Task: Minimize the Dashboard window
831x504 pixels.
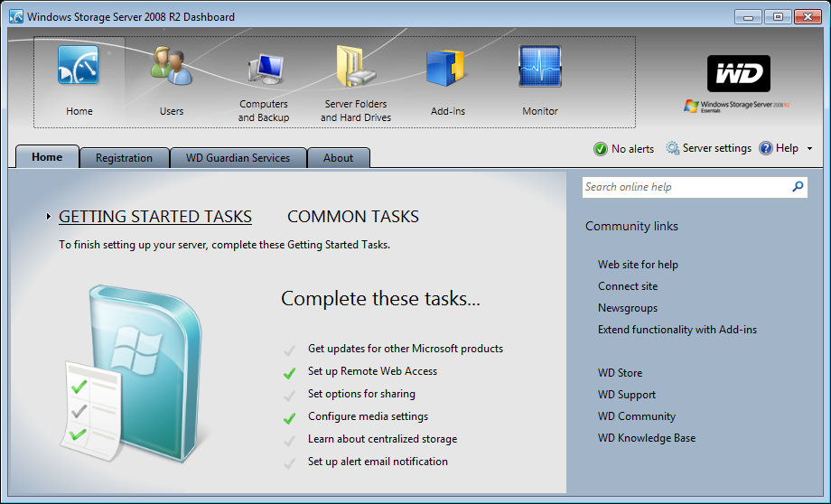Action: click(748, 17)
